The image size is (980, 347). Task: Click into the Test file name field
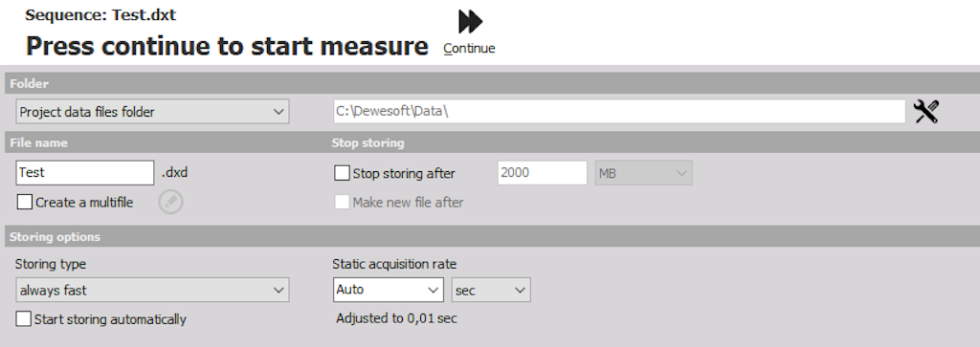(85, 173)
